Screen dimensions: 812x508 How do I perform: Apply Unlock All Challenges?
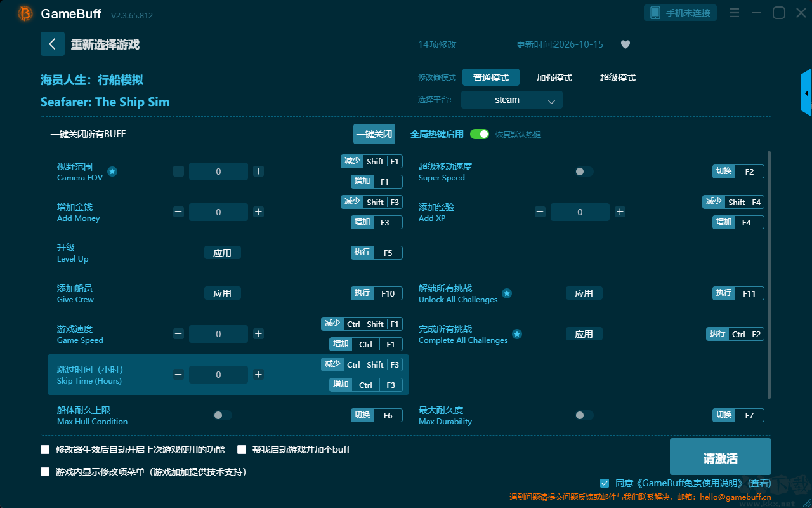click(584, 293)
